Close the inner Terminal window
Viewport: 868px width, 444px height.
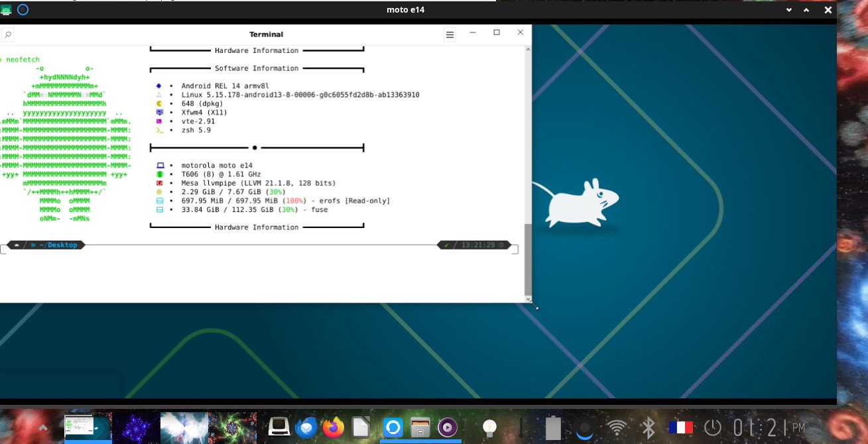[x=521, y=32]
